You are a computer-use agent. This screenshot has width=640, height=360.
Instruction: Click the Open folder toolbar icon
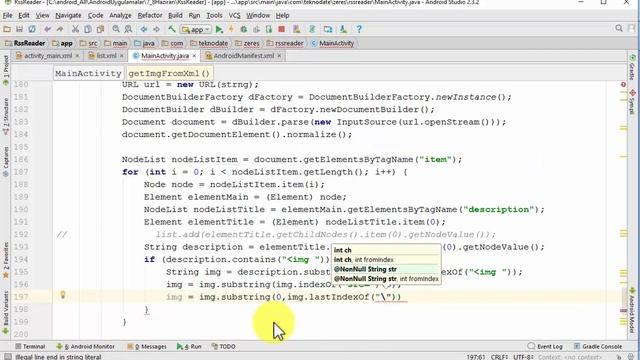[7, 29]
